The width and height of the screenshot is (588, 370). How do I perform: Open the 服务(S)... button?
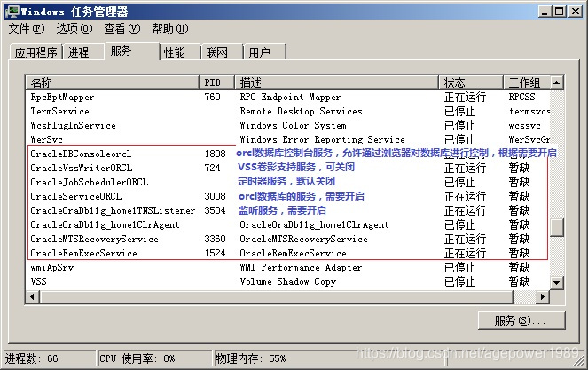(521, 320)
